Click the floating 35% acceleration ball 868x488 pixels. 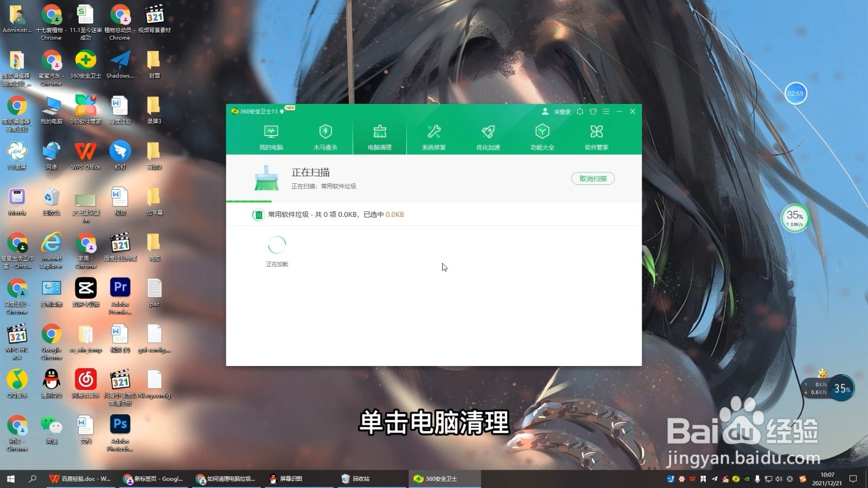point(794,218)
